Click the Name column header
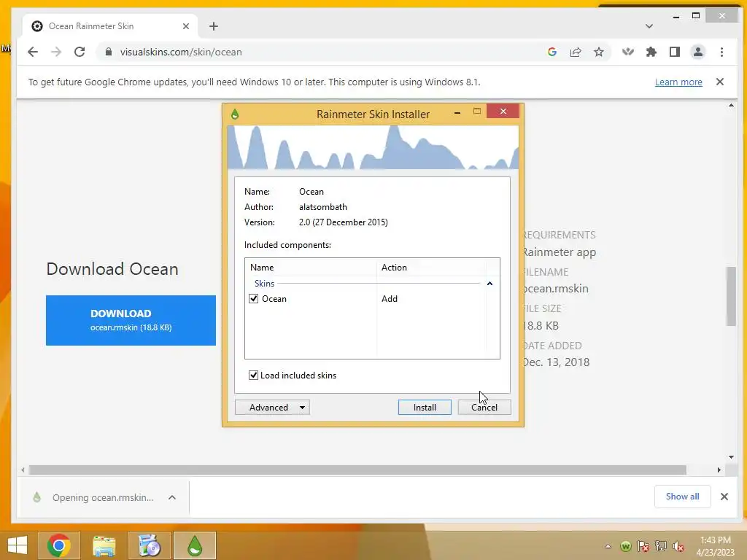747x560 pixels. (x=311, y=267)
